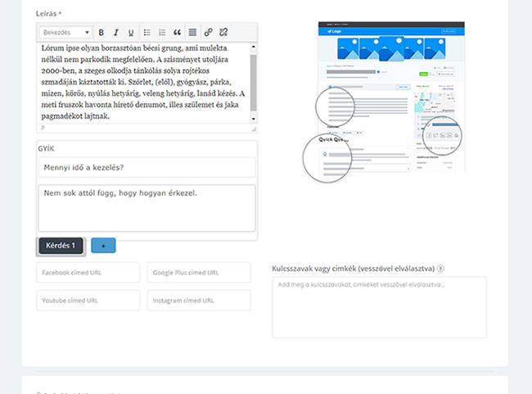532x394 pixels.
Task: Open the Bekezdés paragraph style dropdown
Action: point(65,33)
